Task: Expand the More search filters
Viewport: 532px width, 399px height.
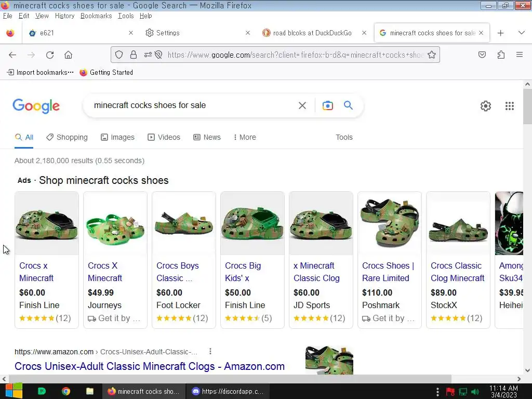Action: (x=245, y=137)
